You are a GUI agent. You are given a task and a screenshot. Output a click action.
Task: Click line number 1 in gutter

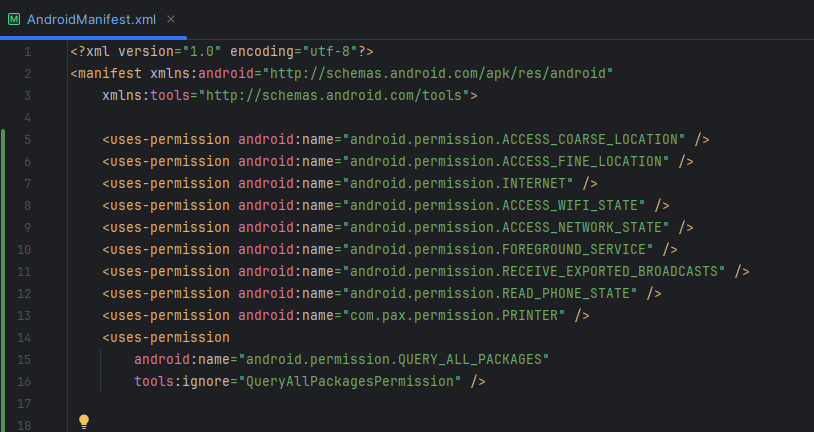pyautogui.click(x=28, y=52)
